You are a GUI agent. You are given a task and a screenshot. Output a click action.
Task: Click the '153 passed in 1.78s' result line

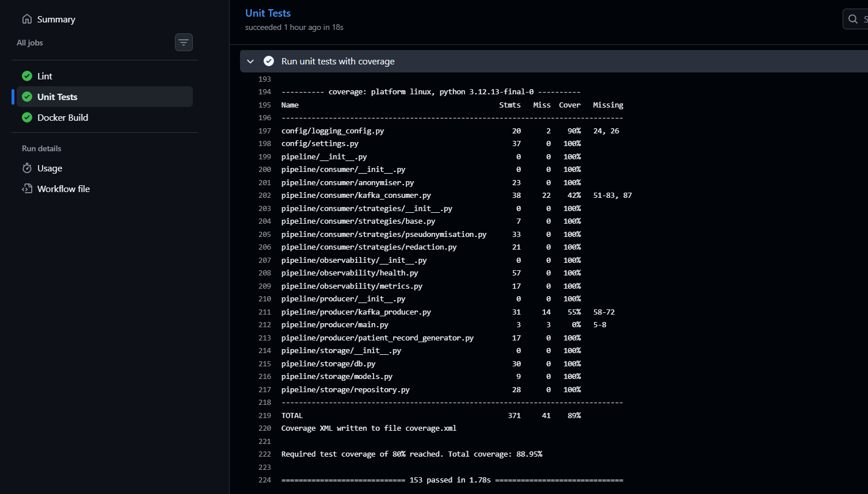click(x=452, y=480)
